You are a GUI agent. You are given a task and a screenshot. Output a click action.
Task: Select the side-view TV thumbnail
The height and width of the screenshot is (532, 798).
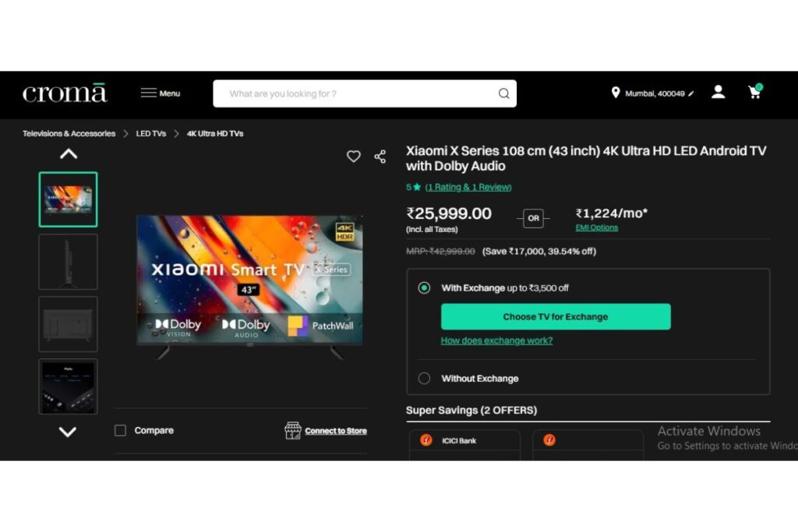(x=69, y=262)
